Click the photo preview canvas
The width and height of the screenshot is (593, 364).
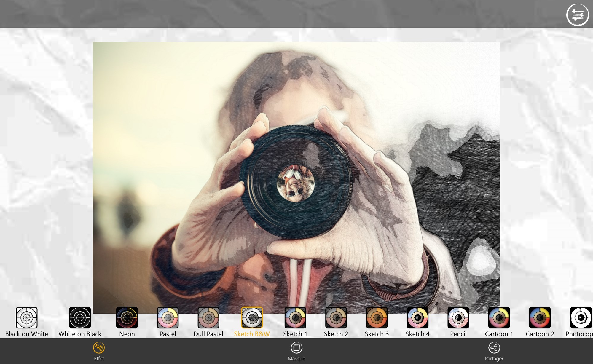click(x=296, y=177)
